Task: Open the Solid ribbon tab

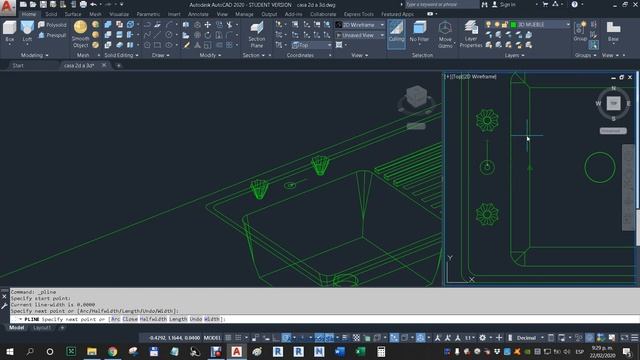Action: coord(51,14)
